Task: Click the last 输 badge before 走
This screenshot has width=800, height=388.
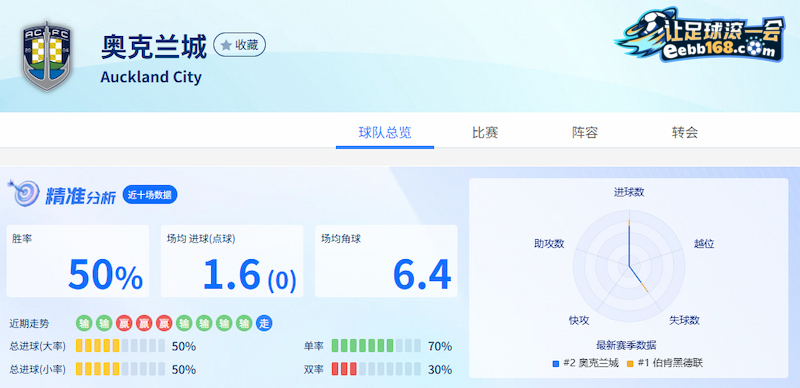Action: pyautogui.click(x=244, y=323)
